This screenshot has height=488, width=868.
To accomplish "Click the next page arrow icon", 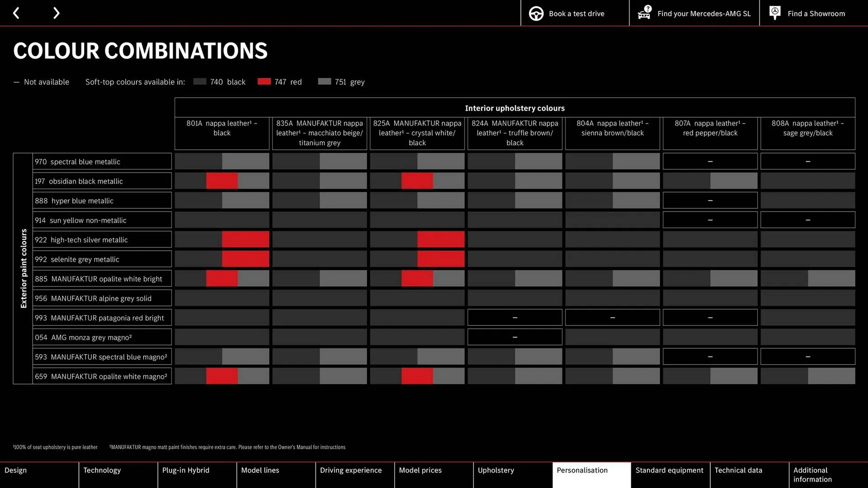I will point(56,13).
